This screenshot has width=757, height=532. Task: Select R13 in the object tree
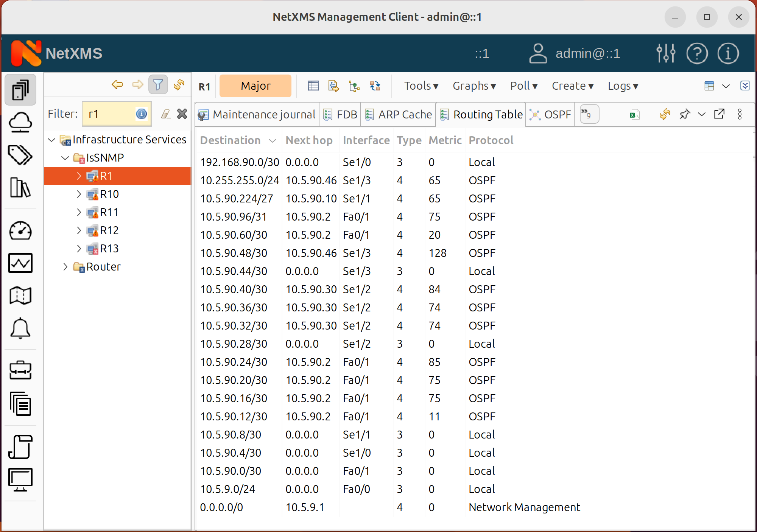[x=109, y=248]
